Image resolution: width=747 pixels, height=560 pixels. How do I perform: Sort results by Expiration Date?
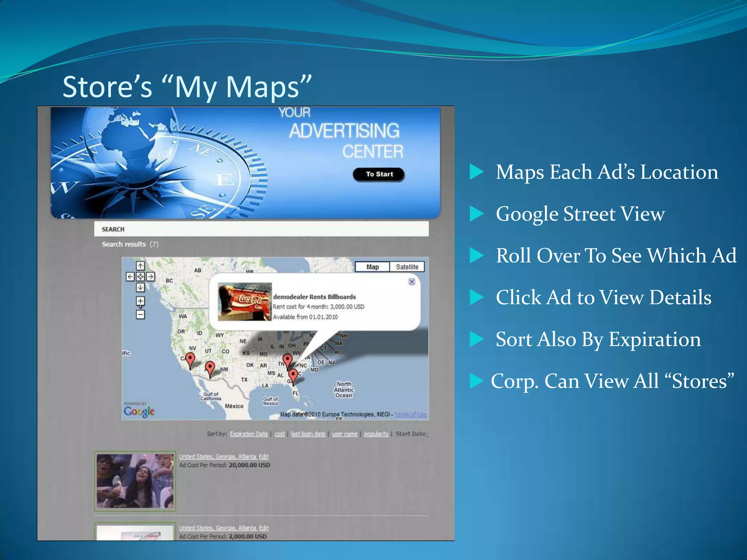click(249, 434)
